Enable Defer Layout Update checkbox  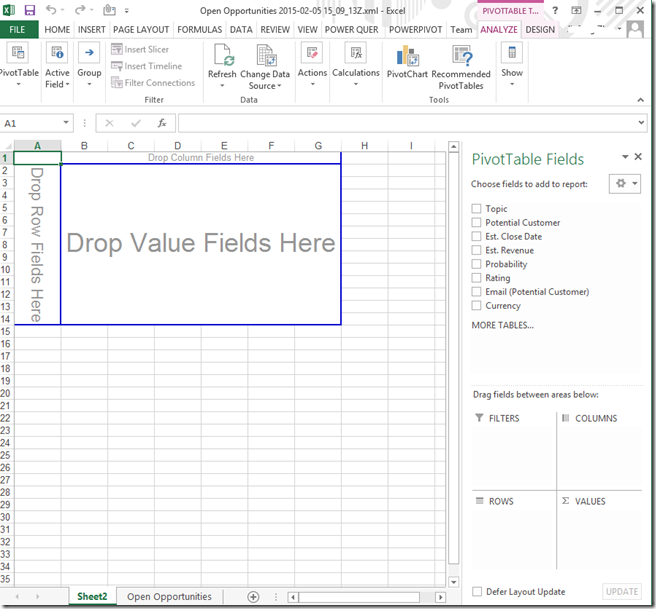477,591
